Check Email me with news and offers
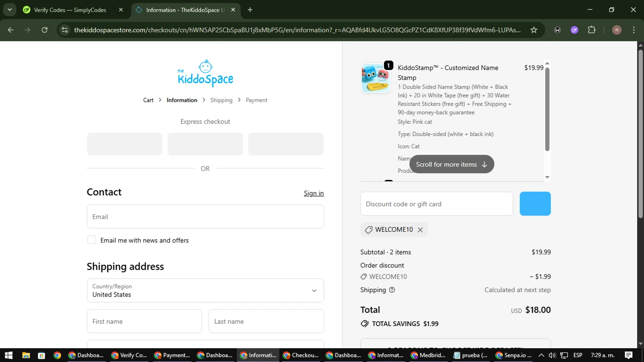The width and height of the screenshot is (644, 362). click(x=91, y=240)
